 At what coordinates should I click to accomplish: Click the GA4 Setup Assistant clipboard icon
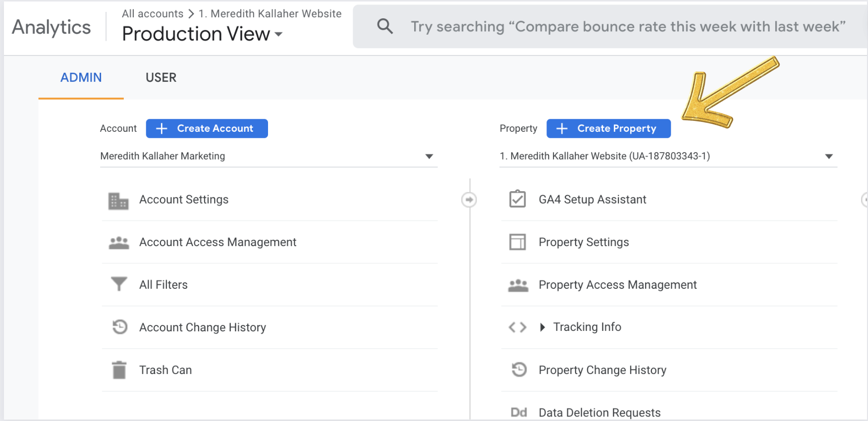(x=518, y=199)
